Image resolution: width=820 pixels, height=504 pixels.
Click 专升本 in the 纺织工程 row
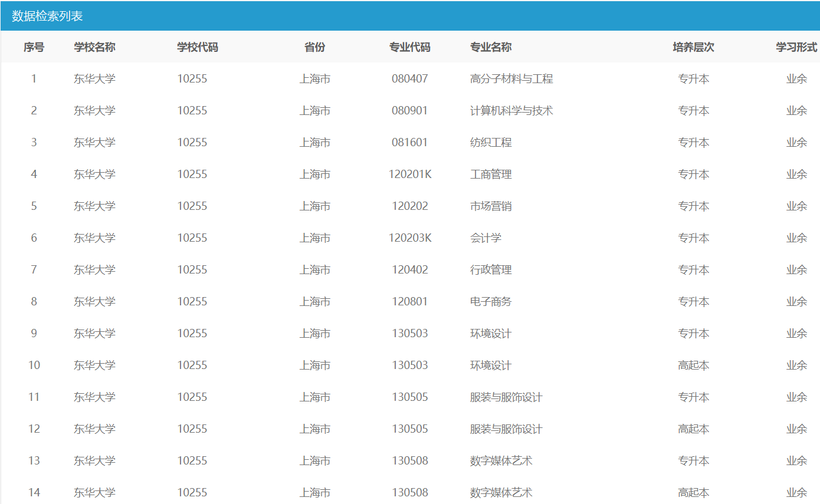tap(694, 143)
